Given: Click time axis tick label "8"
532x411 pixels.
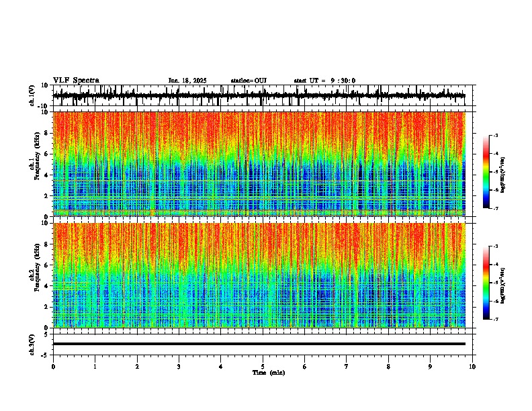Looking at the screenshot, I should click(x=388, y=367).
